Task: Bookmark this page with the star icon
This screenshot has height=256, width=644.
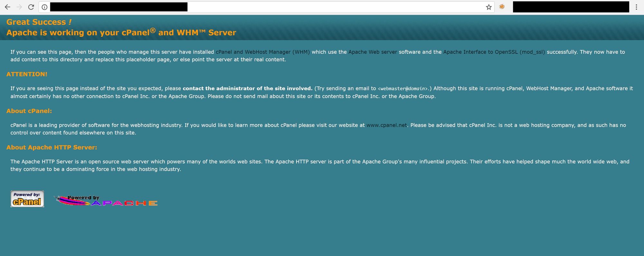Action: (489, 7)
